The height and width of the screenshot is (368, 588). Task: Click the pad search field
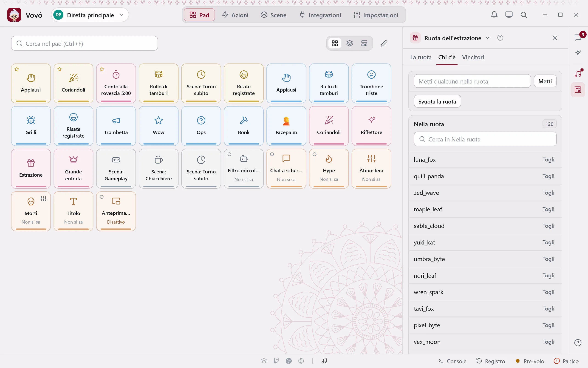click(84, 43)
